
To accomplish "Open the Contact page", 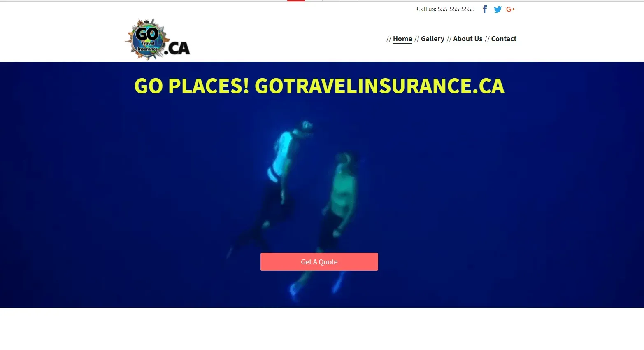I will (x=504, y=39).
